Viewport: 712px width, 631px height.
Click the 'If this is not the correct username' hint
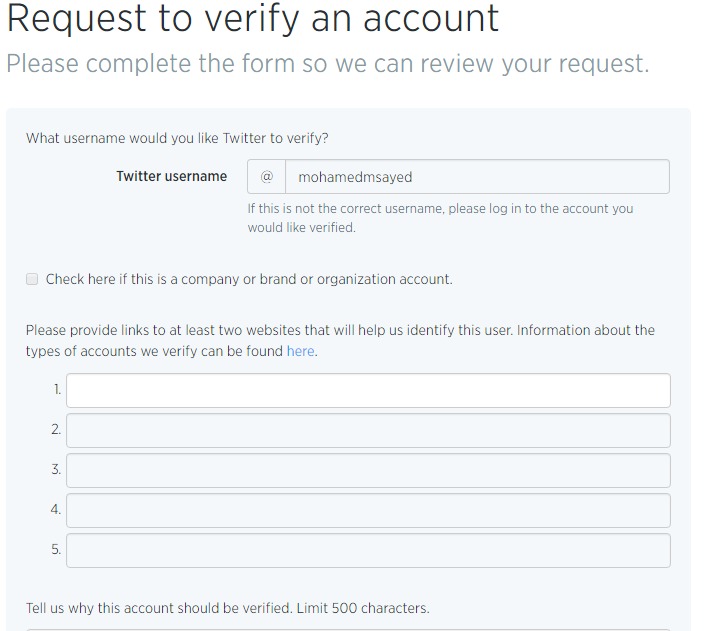(x=440, y=218)
